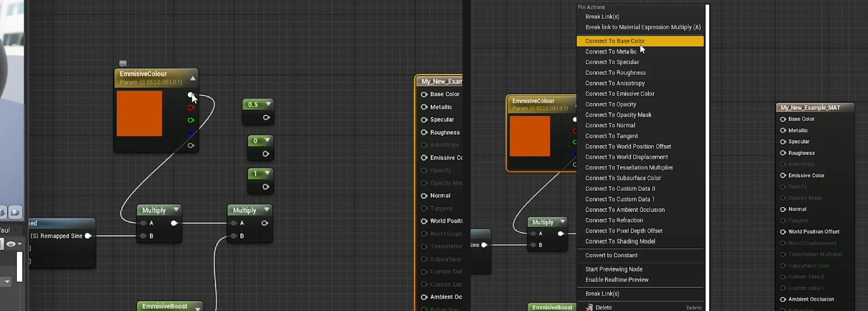868x311 pixels.
Task: Click greyed World Displacement pin on My_New_Example_MAT
Action: 783,243
